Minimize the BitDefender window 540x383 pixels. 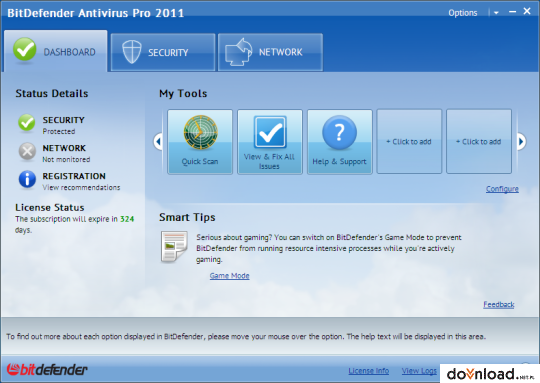pyautogui.click(x=512, y=12)
